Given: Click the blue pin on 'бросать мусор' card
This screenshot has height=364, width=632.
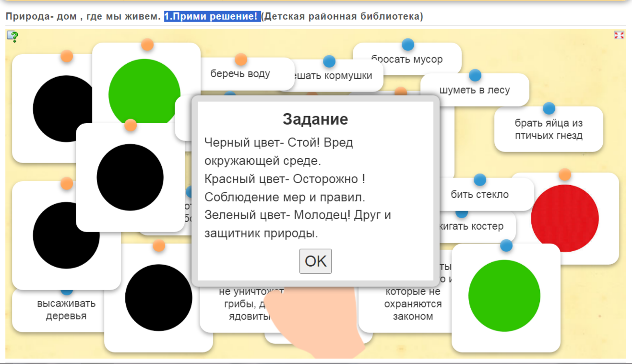Looking at the screenshot, I should click(407, 45).
